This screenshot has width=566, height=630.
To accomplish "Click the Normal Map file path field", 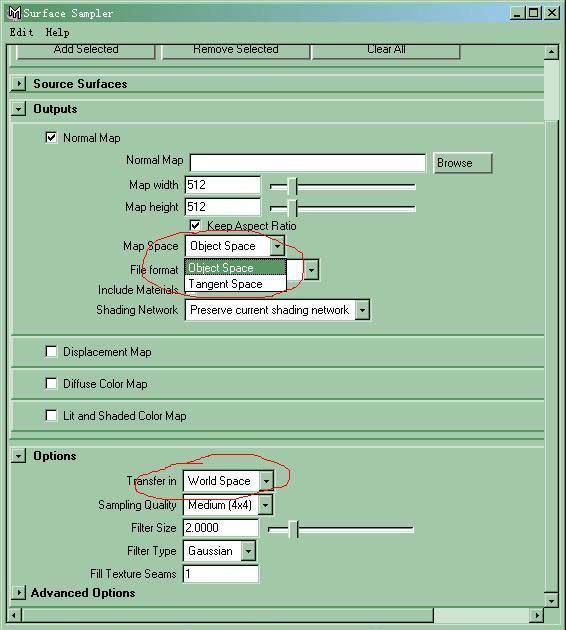I will pyautogui.click(x=307, y=163).
